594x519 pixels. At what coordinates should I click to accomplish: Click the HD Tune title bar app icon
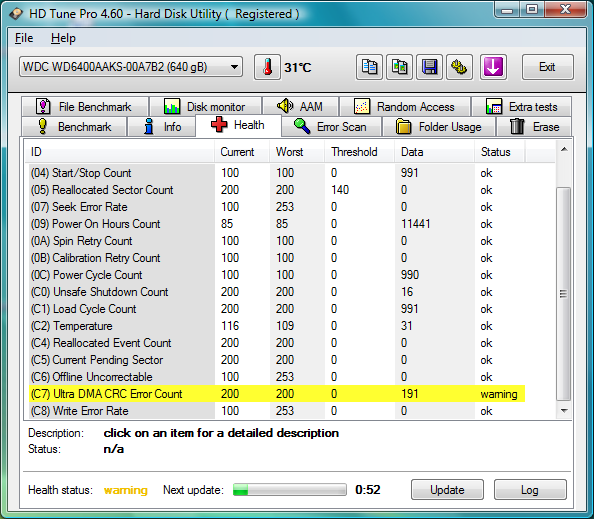point(16,14)
